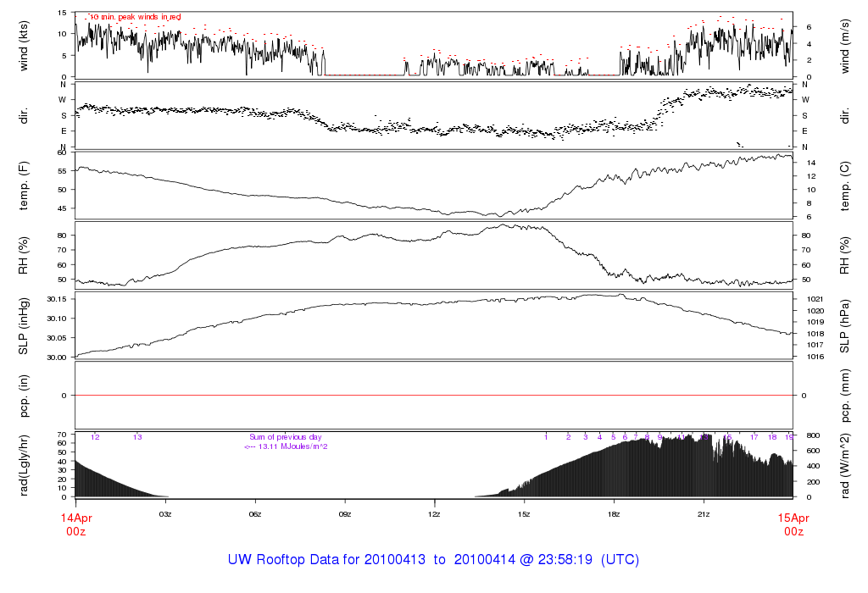Click the 'Sum of previous day' annotation
The width and height of the screenshot is (868, 593).
coord(286,437)
